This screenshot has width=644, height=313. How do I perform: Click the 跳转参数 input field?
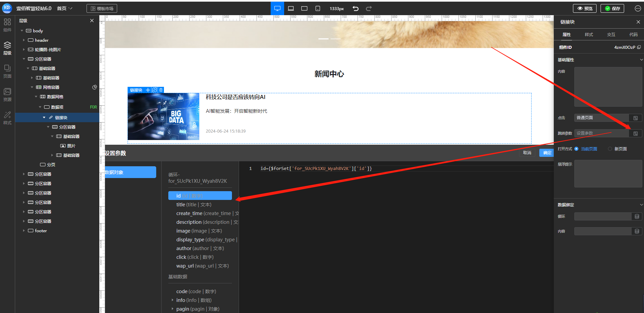click(602, 133)
